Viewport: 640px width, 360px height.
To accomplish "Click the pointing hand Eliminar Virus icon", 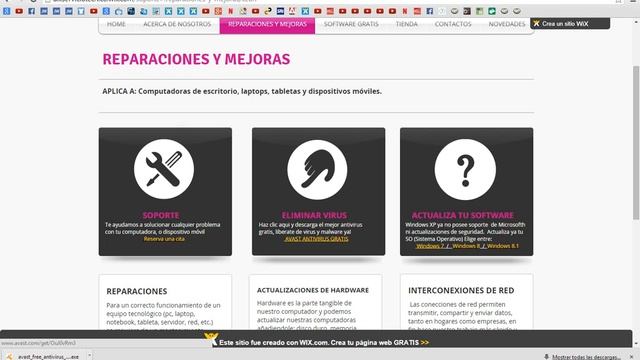I will coord(317,169).
